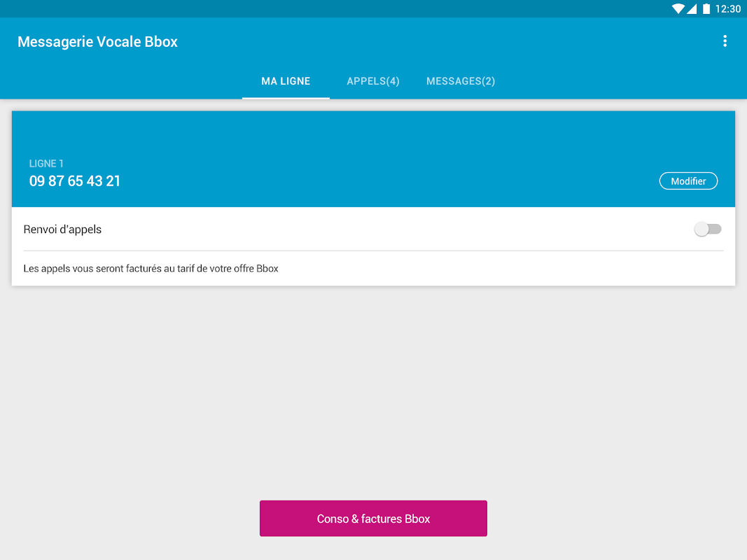Select the phone number 09 87 65 43 21
This screenshot has width=747, height=560.
[x=75, y=181]
